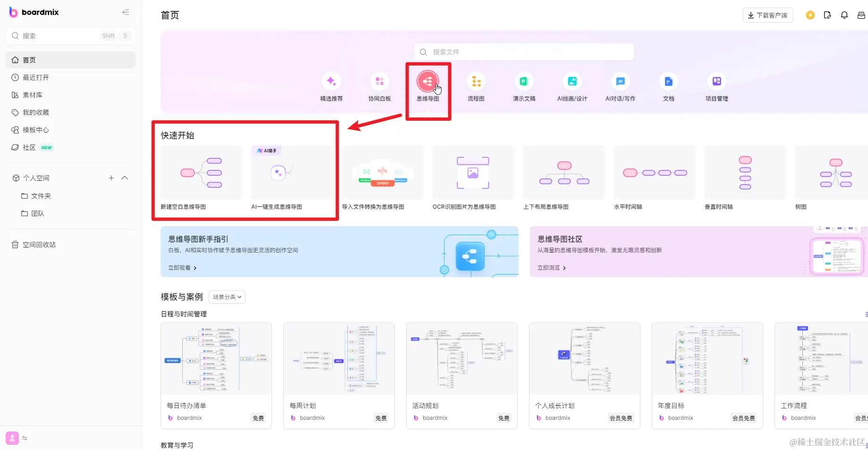The image size is (868, 450).
Task: Open the notification bell
Action: pyautogui.click(x=844, y=15)
